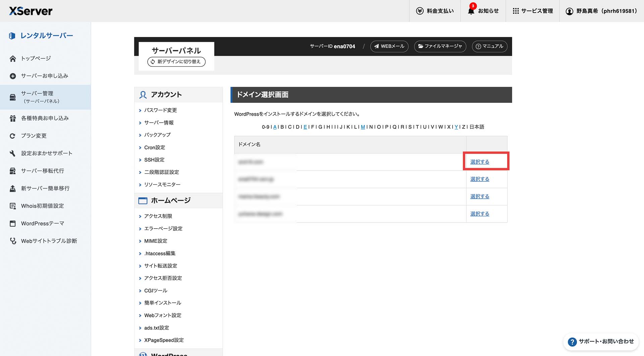644x356 pixels.
Task: Filter domains by letter A
Action: [275, 127]
